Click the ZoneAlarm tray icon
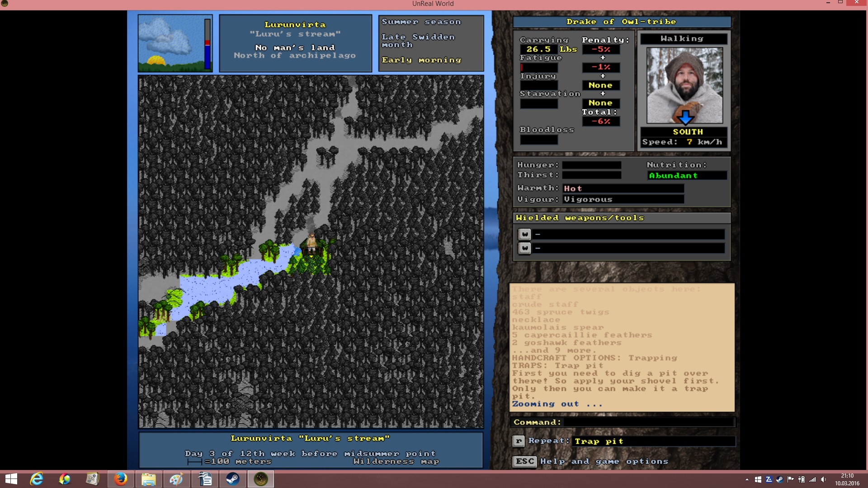The height and width of the screenshot is (488, 868). pos(769,479)
